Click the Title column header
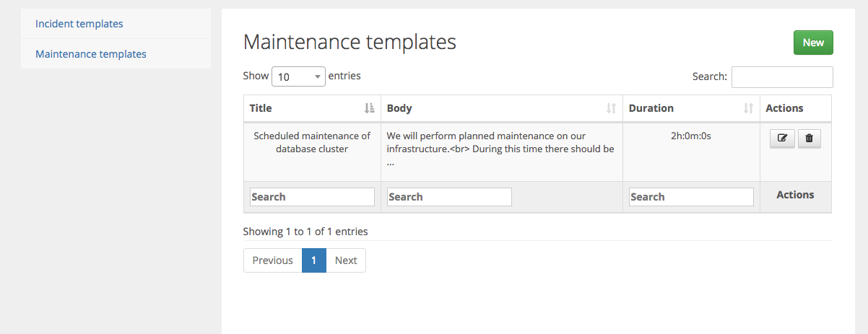 pyautogui.click(x=312, y=108)
